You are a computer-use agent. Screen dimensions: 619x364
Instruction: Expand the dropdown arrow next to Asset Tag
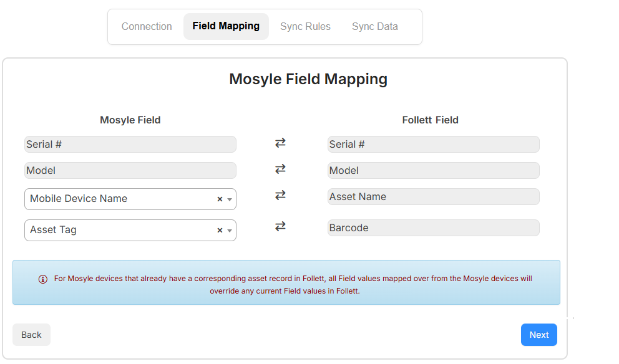228,230
